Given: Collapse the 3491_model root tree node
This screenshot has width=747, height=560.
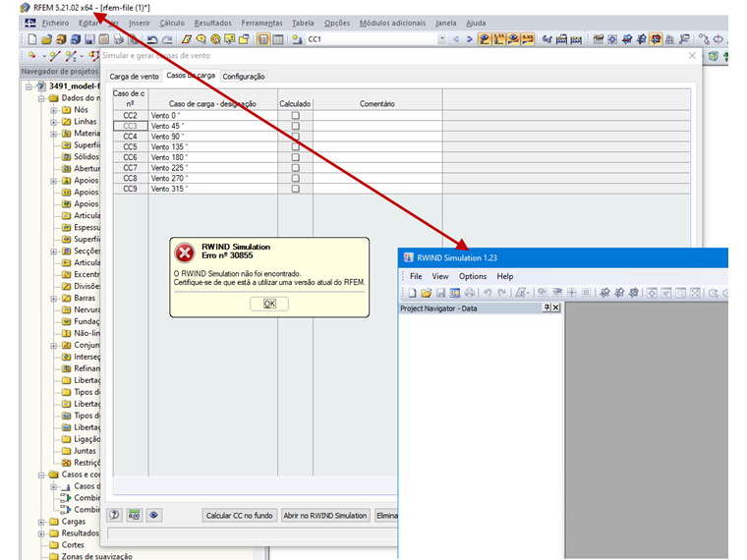Looking at the screenshot, I should 29,86.
